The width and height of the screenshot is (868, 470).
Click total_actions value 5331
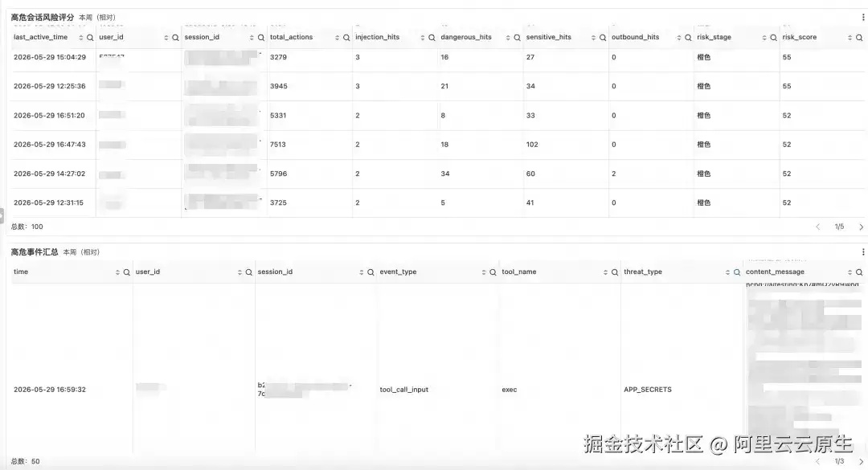(x=278, y=116)
